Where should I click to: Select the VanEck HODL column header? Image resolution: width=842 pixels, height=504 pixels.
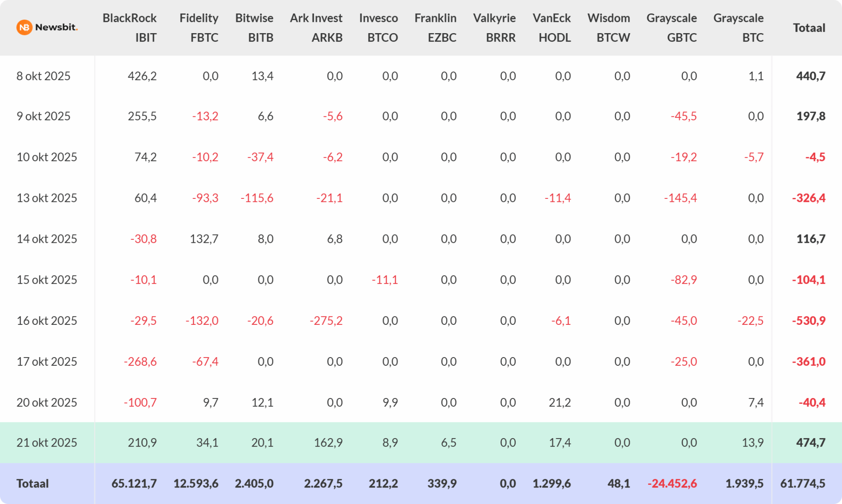coord(551,27)
